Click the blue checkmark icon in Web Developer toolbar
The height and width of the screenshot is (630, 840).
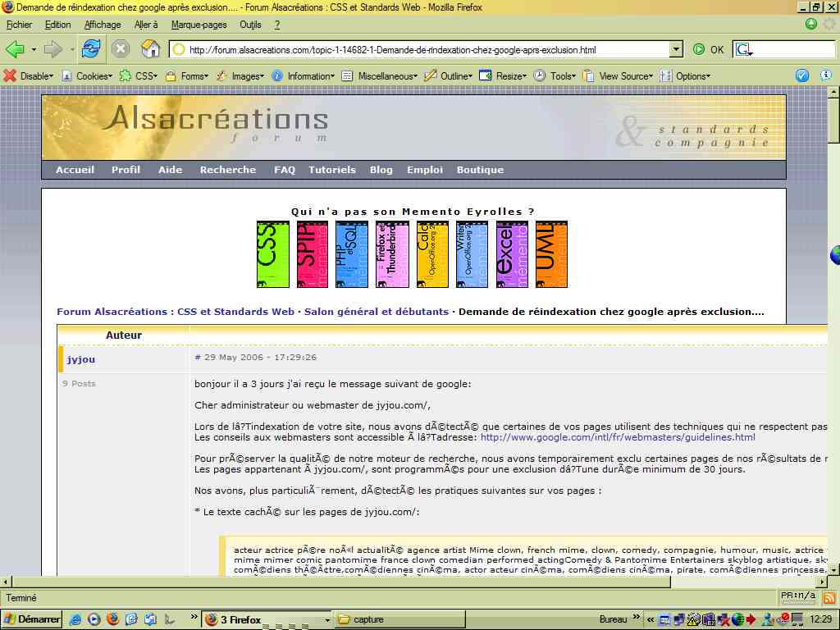point(802,75)
